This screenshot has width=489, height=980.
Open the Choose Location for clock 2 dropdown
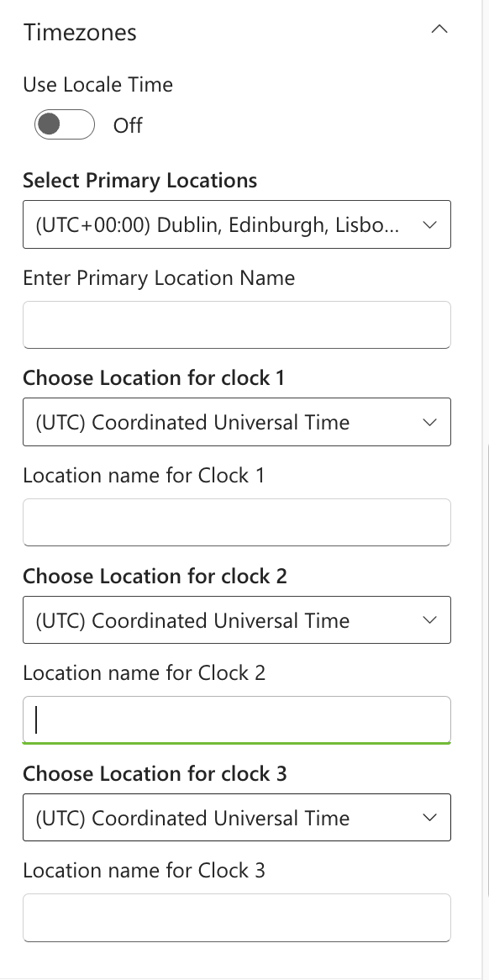(236, 619)
